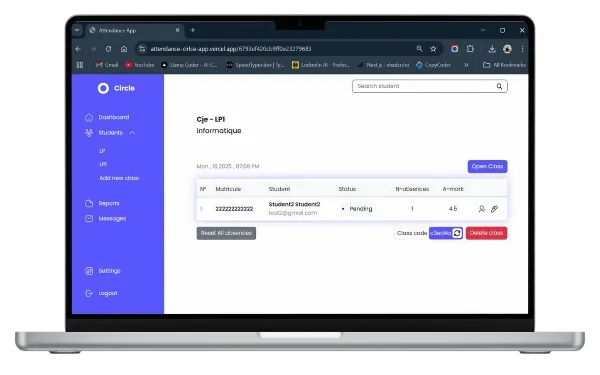
Task: Select the LPI class in sidebar
Action: (x=103, y=164)
